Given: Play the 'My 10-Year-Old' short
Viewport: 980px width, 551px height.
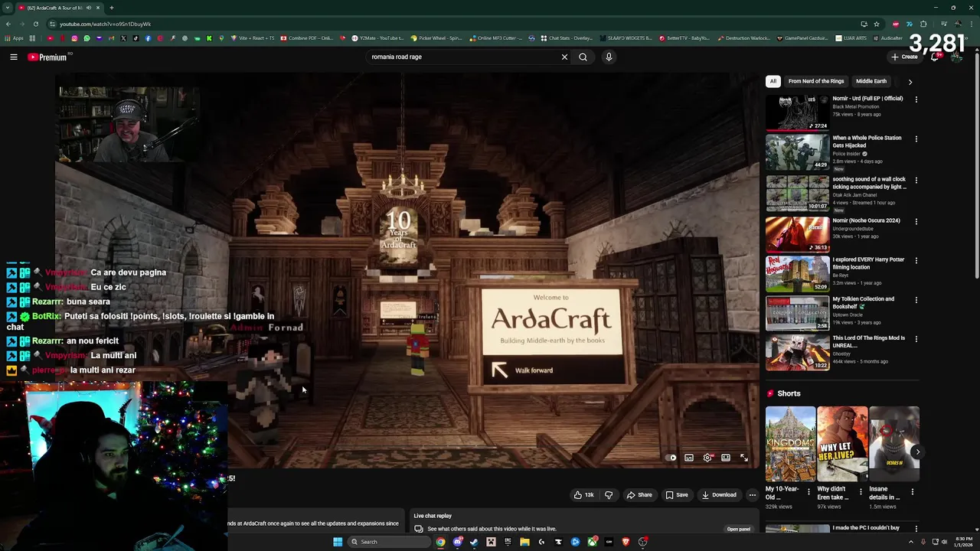Looking at the screenshot, I should pos(790,443).
